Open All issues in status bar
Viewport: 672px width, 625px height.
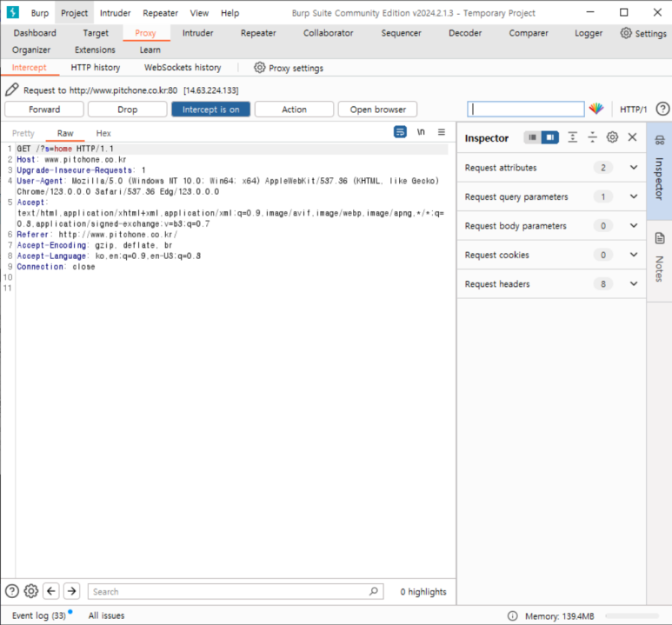point(106,615)
